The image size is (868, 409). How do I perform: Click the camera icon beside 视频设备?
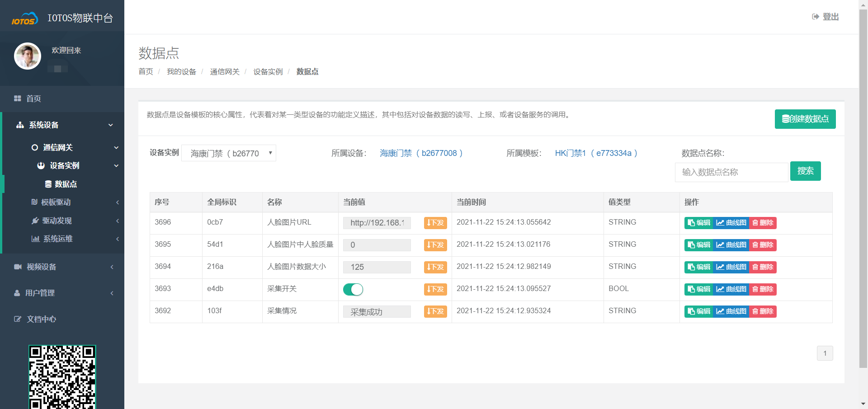18,267
